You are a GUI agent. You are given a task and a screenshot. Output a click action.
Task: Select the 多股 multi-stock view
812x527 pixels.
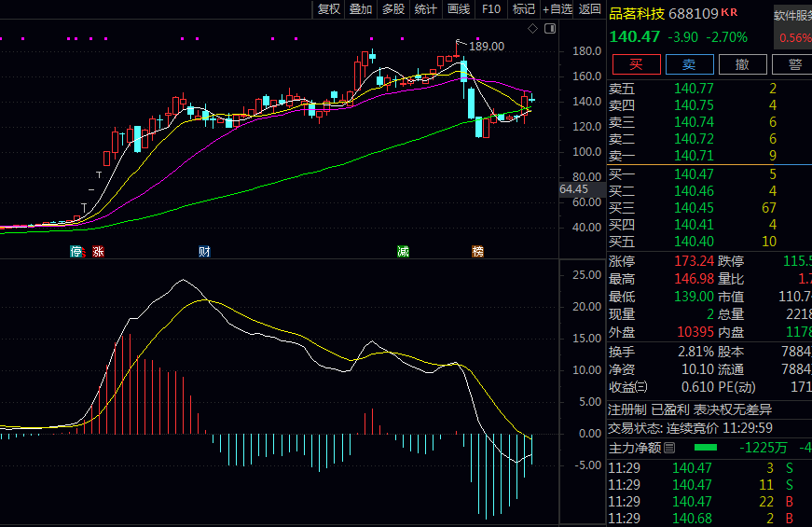[x=393, y=9]
